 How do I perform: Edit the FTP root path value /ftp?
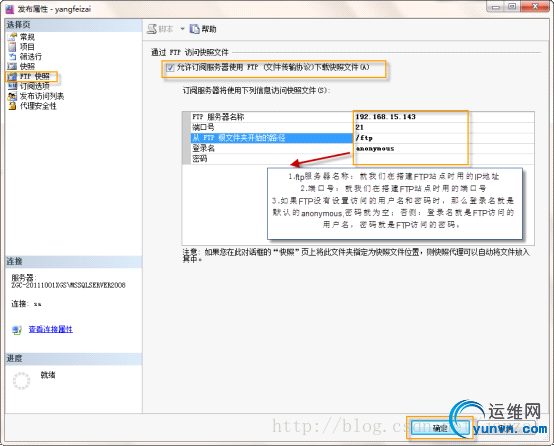(x=443, y=138)
